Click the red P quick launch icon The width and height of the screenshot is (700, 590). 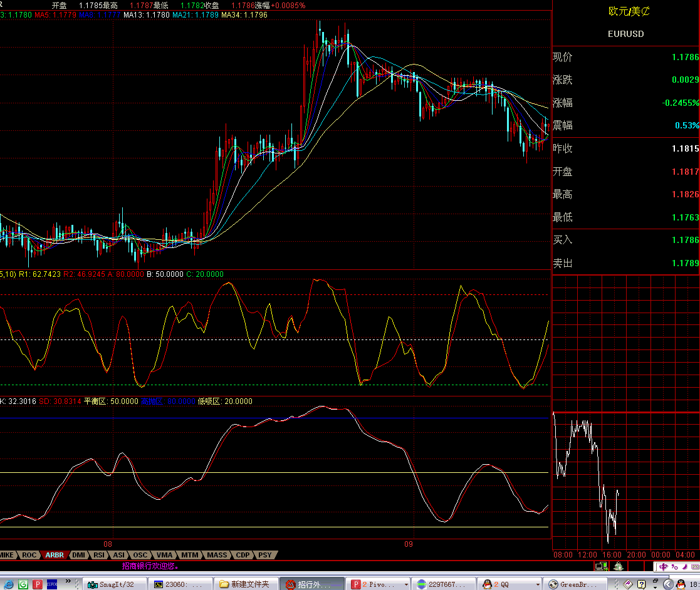[x=38, y=584]
